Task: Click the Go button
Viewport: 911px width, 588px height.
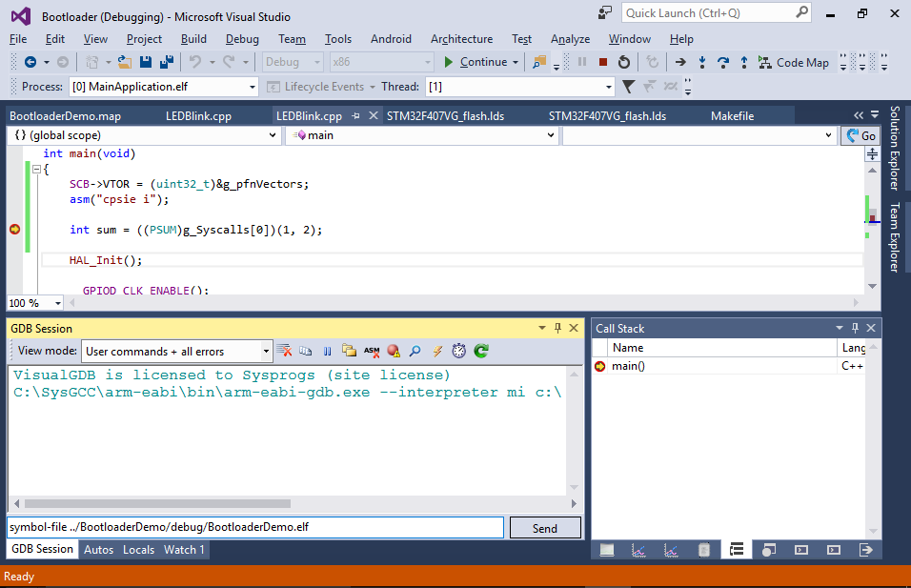Action: [x=861, y=136]
